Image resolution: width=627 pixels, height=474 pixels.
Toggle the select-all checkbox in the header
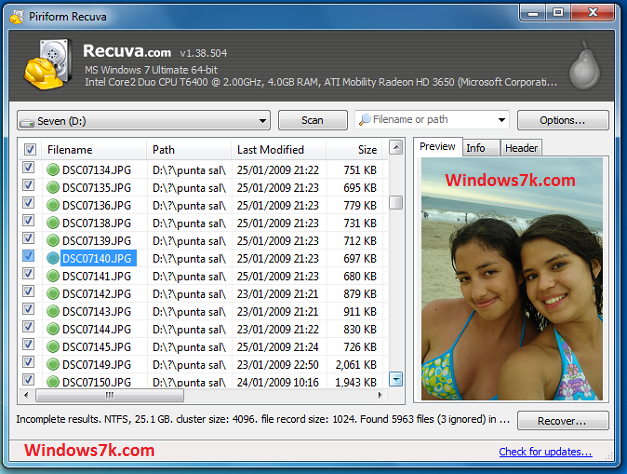pos(30,150)
